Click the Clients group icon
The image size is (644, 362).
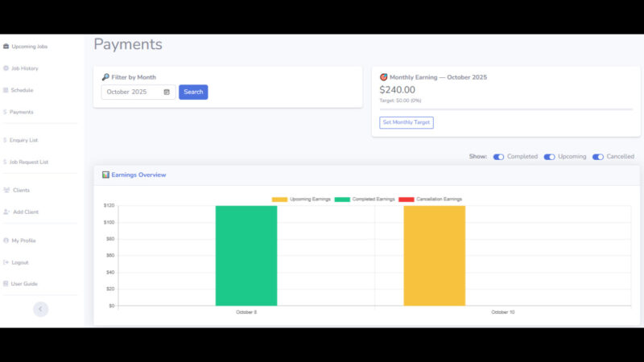point(6,191)
